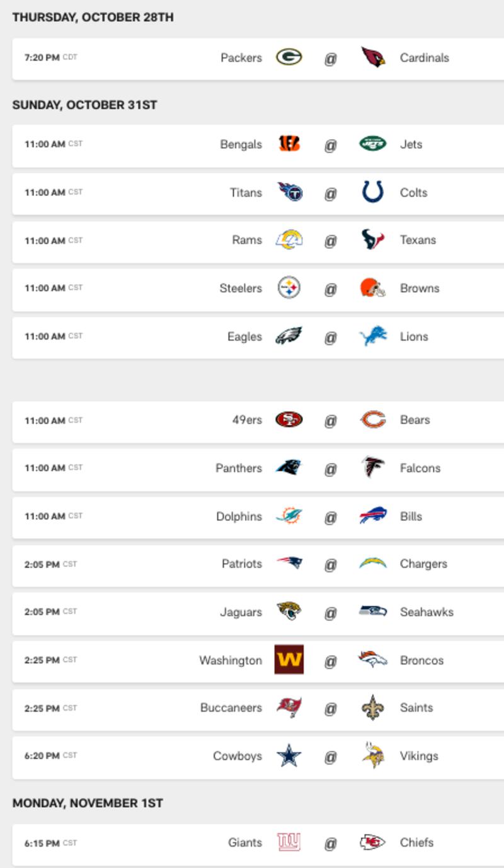Click the Texans team name
The width and height of the screenshot is (504, 868).
418,240
